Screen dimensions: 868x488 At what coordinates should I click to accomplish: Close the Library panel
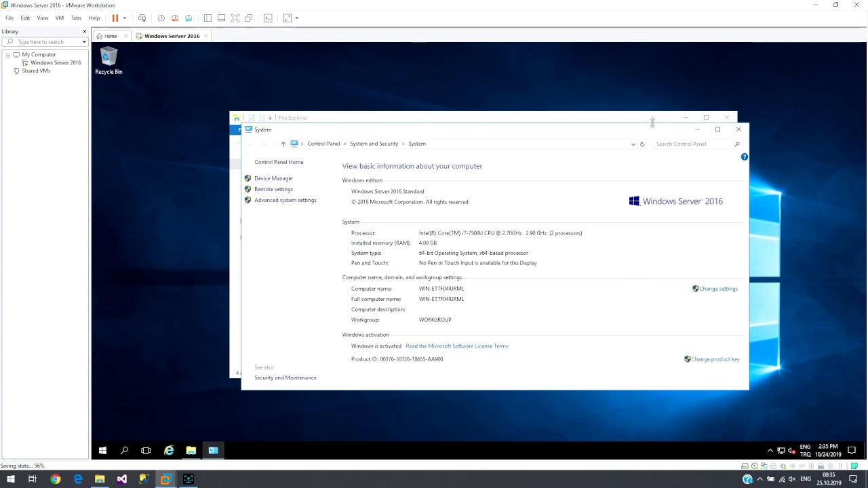point(85,31)
